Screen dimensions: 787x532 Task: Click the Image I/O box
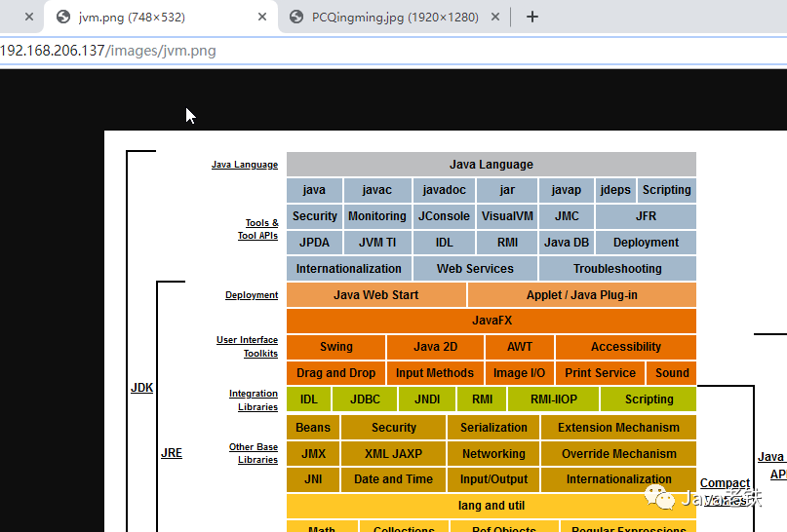pos(520,373)
